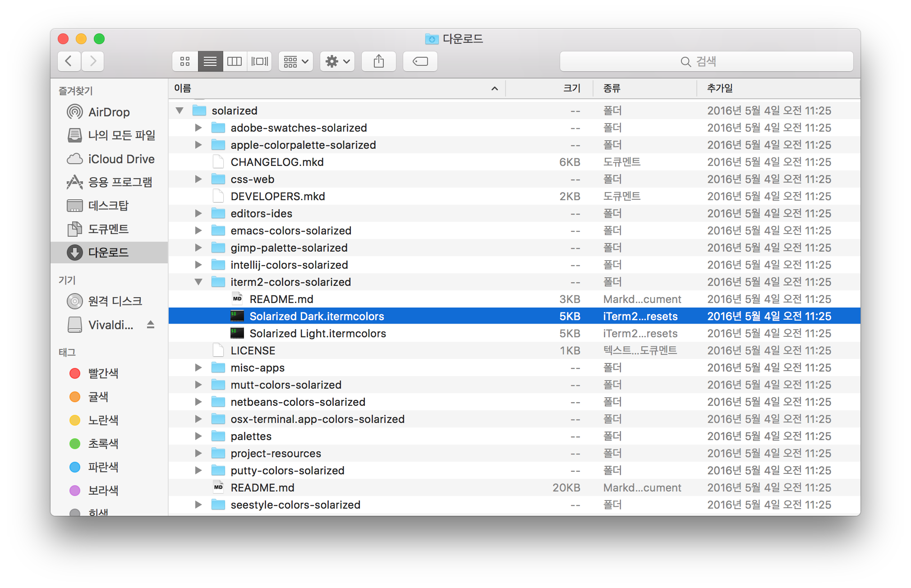Collapse the iterm2-colors-solarized folder
Viewport: 911px width, 588px height.
[198, 282]
